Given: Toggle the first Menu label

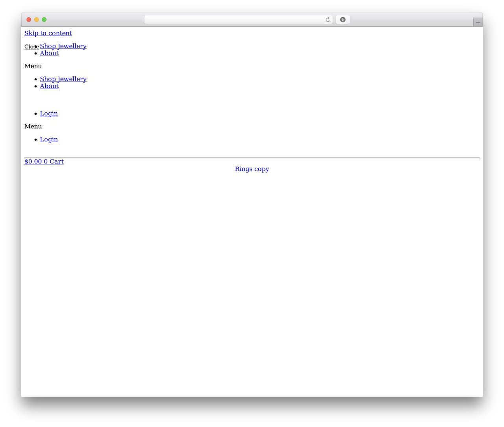Looking at the screenshot, I should tap(33, 66).
